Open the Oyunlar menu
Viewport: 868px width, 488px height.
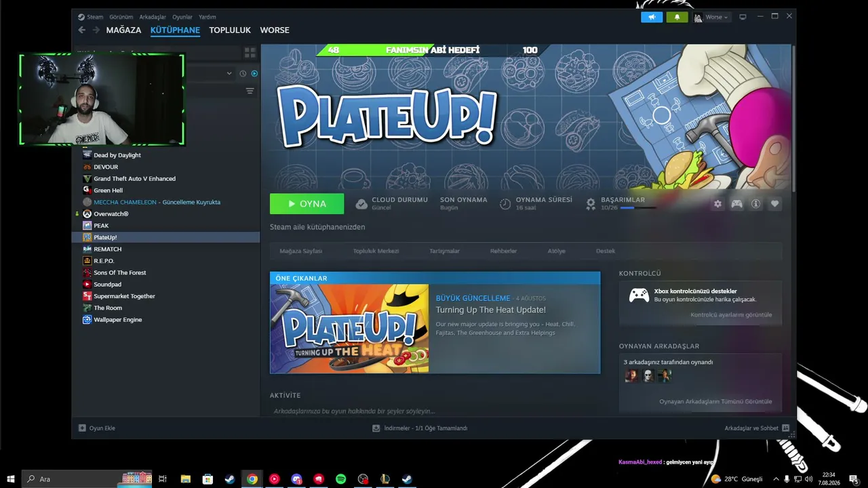182,17
